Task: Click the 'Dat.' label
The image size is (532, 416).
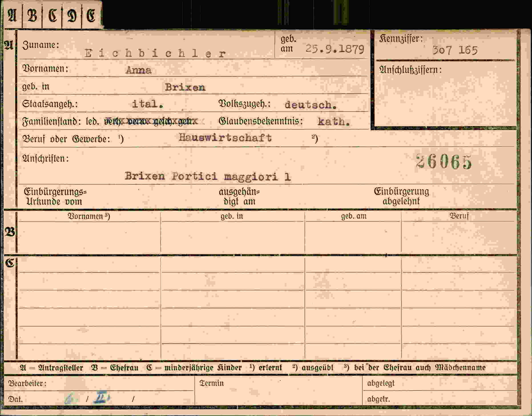Action: 15,399
